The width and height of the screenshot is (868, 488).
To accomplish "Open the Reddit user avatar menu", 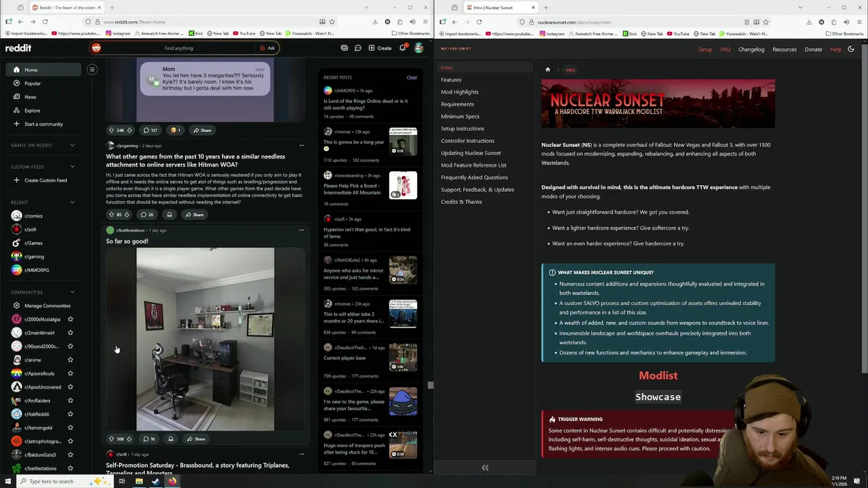I will point(418,48).
